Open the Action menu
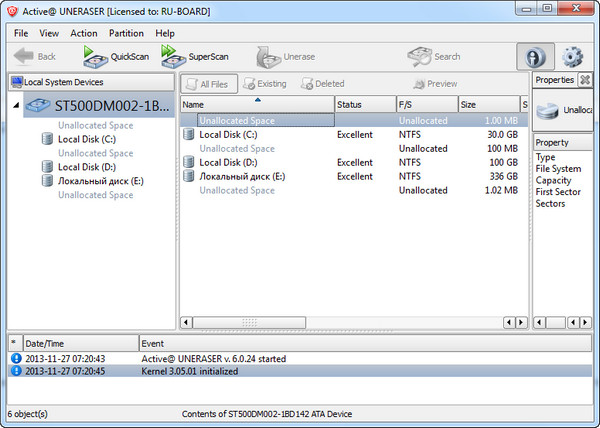This screenshot has height=428, width=600. point(84,33)
